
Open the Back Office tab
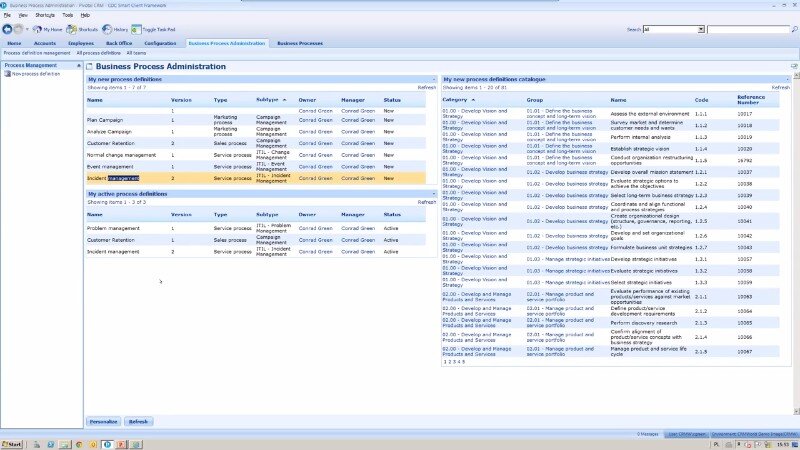tap(118, 44)
